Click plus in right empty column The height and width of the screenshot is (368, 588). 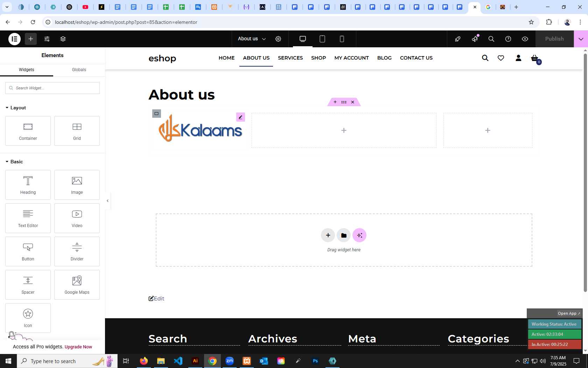488,130
